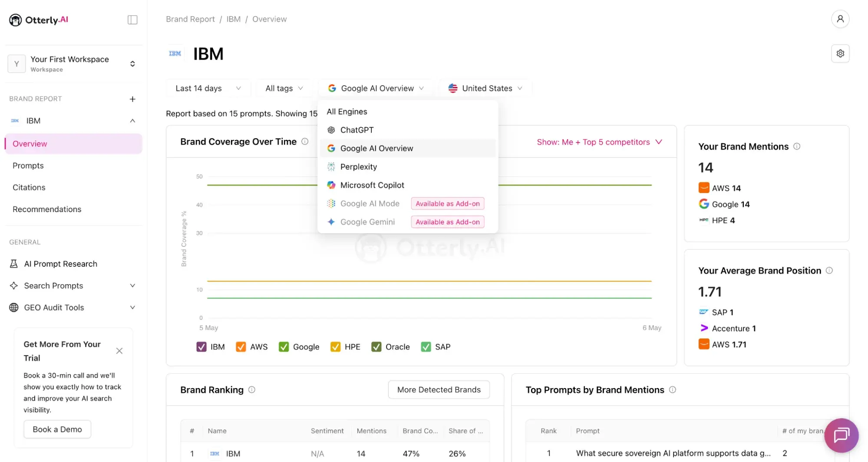Click the IBM logo in Brand Ranking row
This screenshot has width=868, height=462.
click(215, 453)
